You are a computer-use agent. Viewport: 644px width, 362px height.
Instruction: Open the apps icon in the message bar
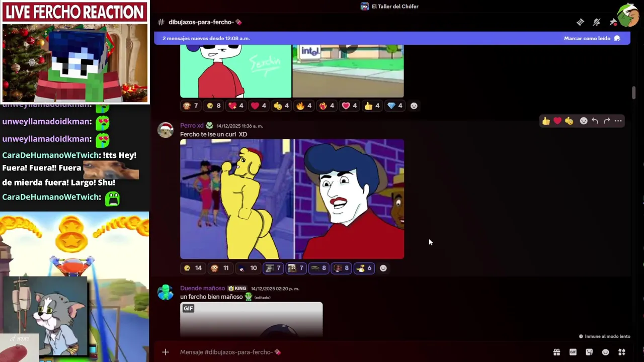(x=622, y=352)
